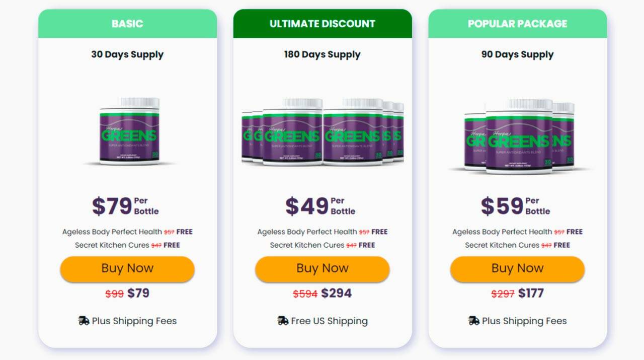Click the three-bottle image for 90 Days Supply

pos(518,136)
